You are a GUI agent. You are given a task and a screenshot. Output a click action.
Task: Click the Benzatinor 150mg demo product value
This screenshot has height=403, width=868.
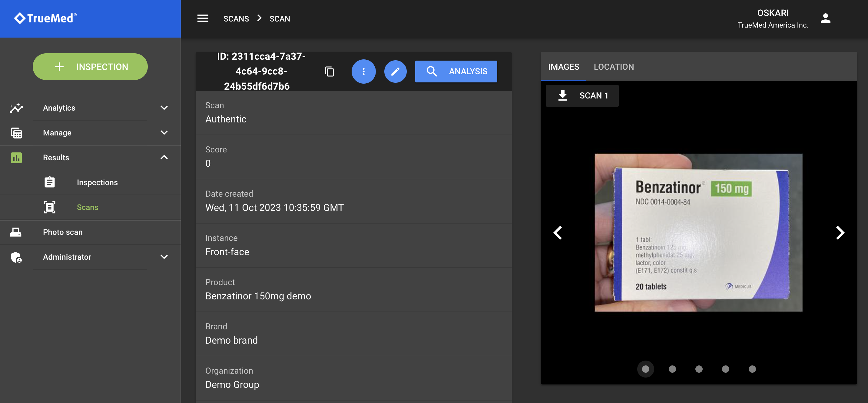pos(258,296)
